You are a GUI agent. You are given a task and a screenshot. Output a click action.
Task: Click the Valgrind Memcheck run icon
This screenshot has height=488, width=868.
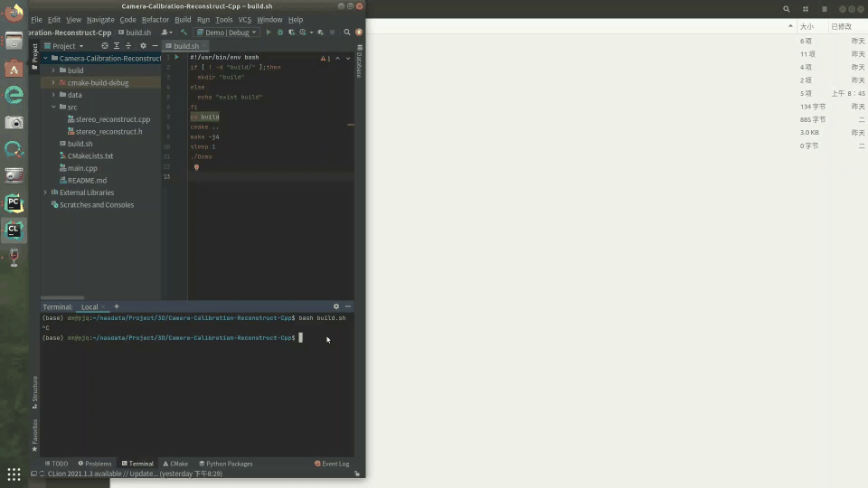point(320,33)
